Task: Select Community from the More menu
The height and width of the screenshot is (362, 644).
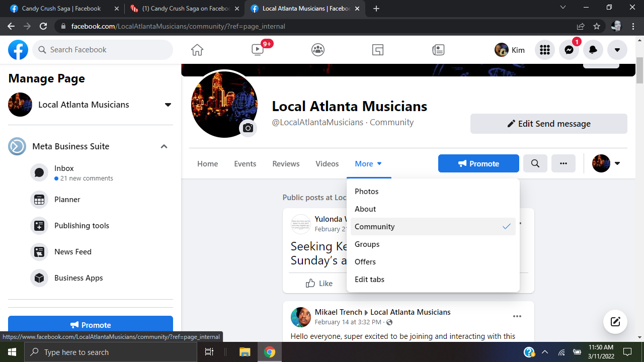Action: (433, 227)
